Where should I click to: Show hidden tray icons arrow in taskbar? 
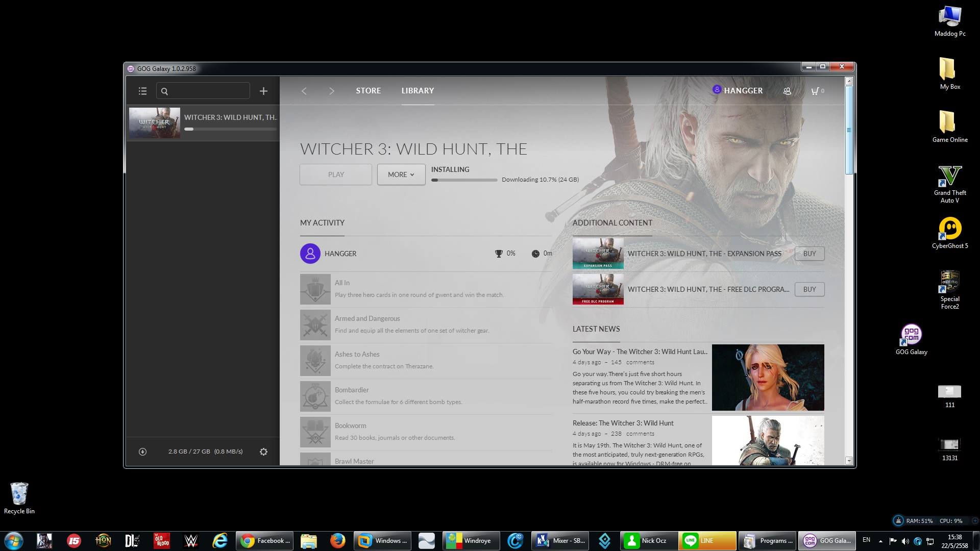[x=880, y=541]
